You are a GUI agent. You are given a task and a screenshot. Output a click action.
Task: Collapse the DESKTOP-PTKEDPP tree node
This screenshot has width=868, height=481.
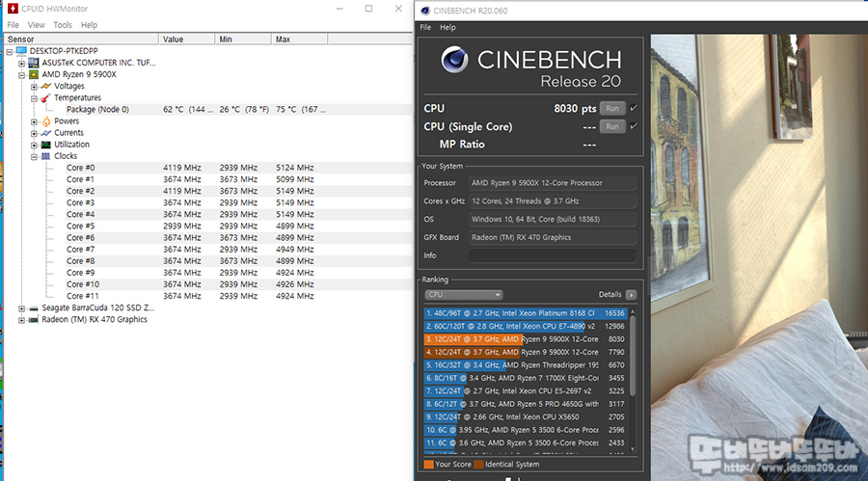pos(10,51)
